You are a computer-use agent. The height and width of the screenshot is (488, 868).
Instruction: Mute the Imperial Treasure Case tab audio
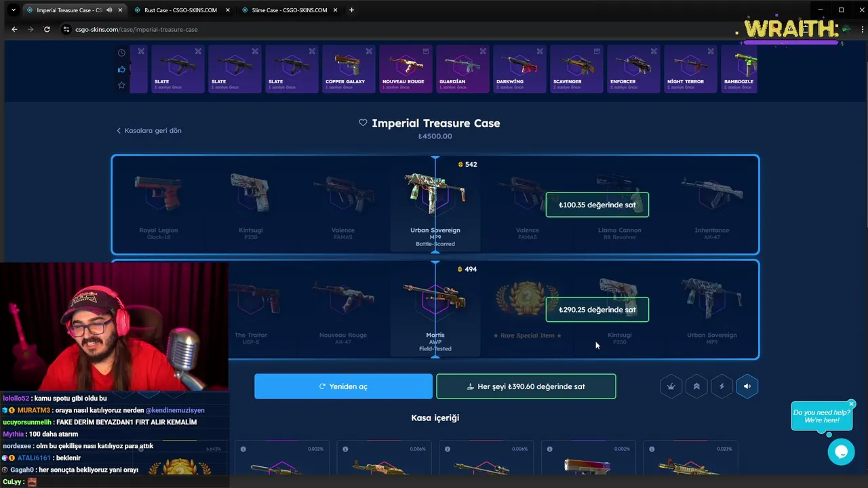point(109,10)
